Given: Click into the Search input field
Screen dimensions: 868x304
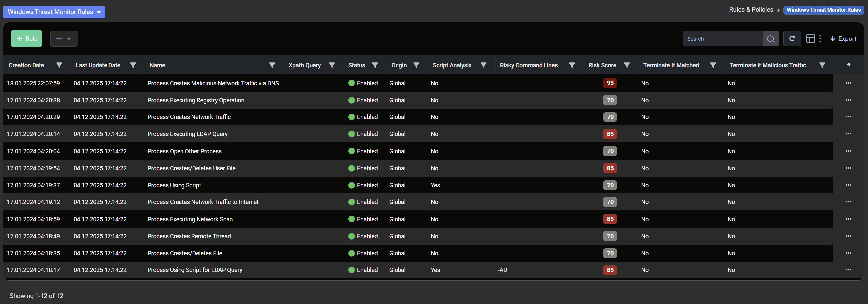Looking at the screenshot, I should tap(722, 39).
